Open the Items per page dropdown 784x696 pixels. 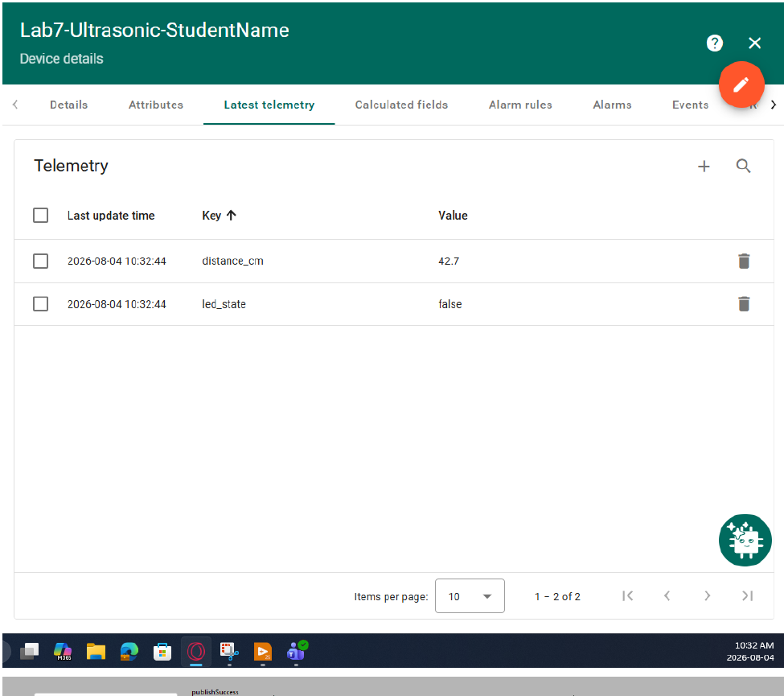470,596
